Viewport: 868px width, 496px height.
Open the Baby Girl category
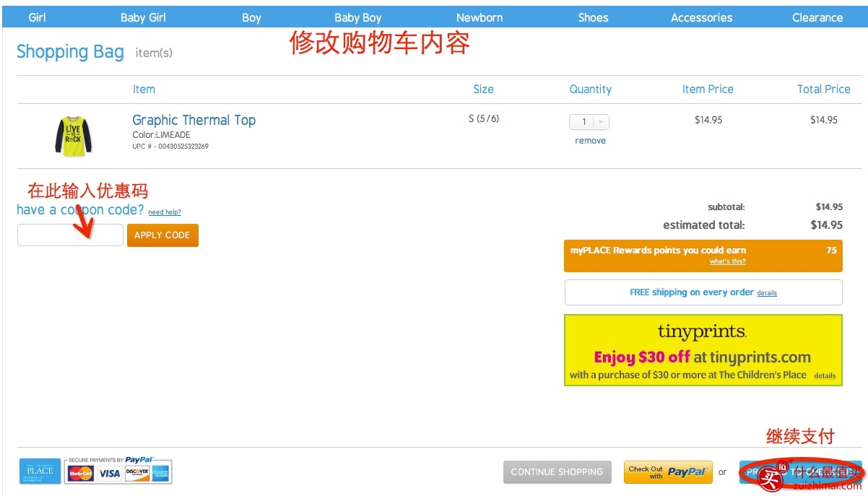point(143,17)
